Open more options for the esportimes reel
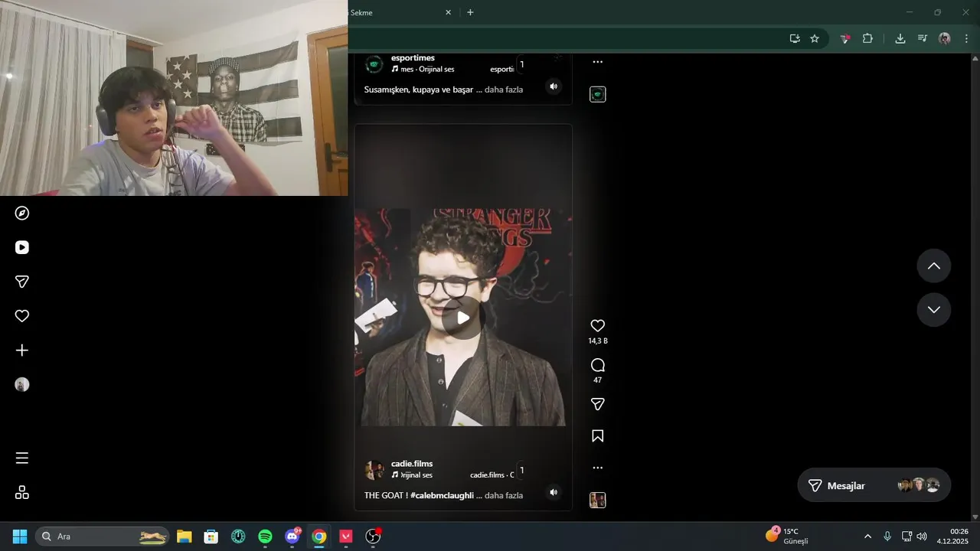Viewport: 980px width, 551px height. click(x=598, y=62)
